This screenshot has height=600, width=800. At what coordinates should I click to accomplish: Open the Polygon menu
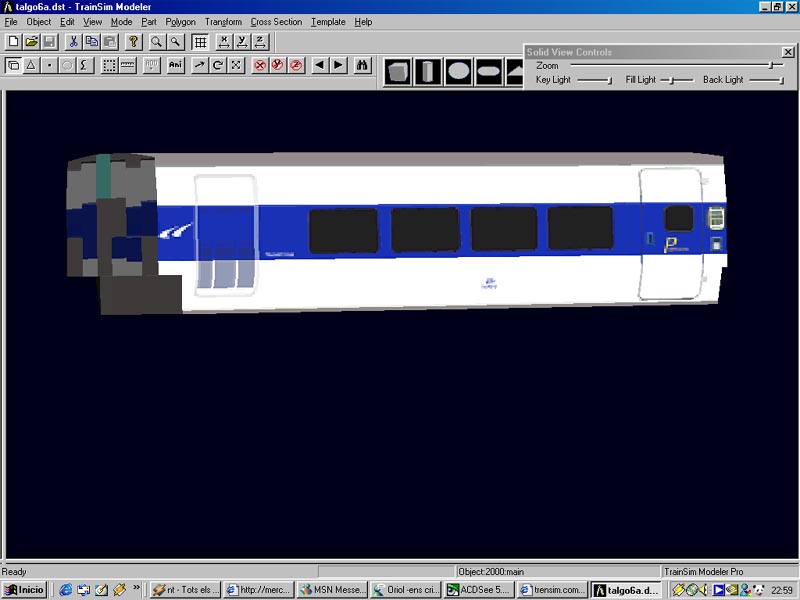click(x=181, y=22)
